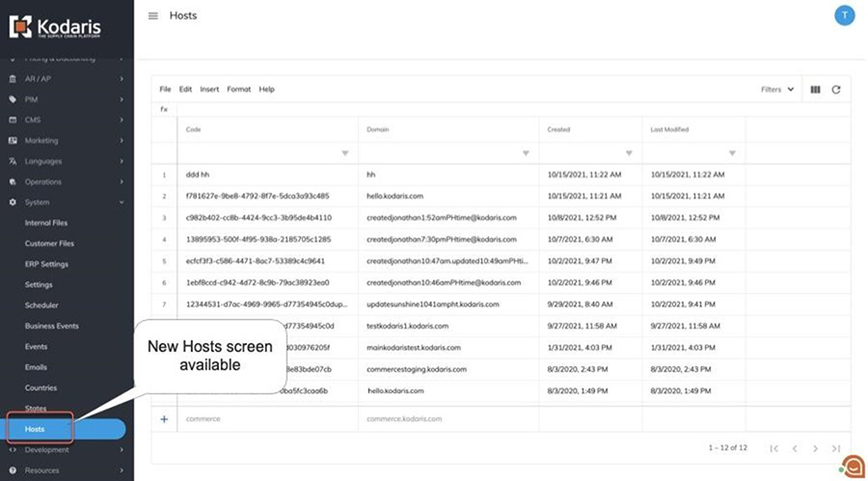Go to previous page of results
The image size is (868, 481).
[x=795, y=448]
